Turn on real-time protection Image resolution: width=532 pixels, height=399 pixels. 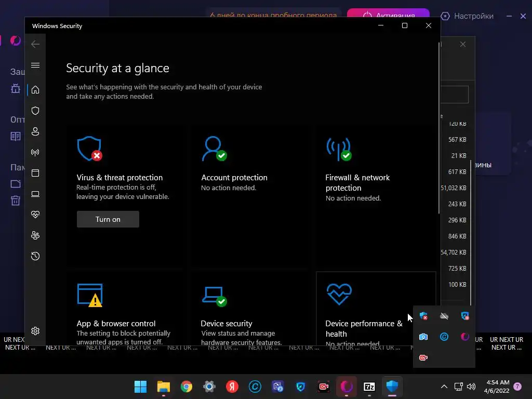(x=108, y=219)
